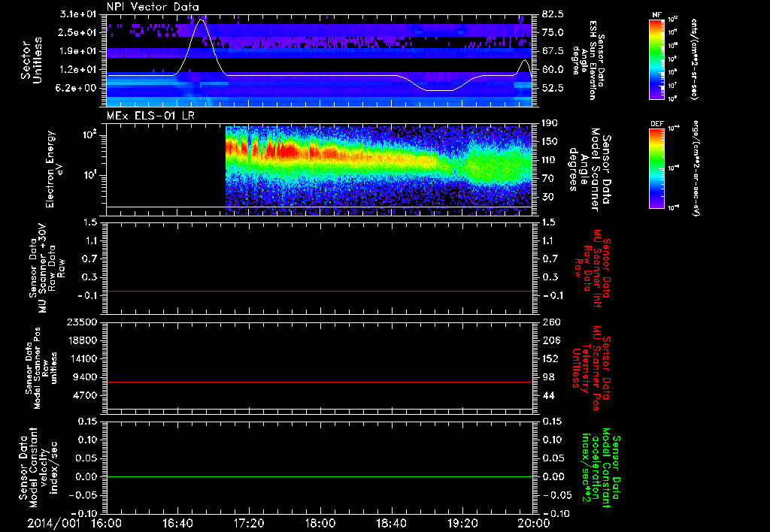Select the 'NPI Vector Data' panel title

click(x=153, y=7)
